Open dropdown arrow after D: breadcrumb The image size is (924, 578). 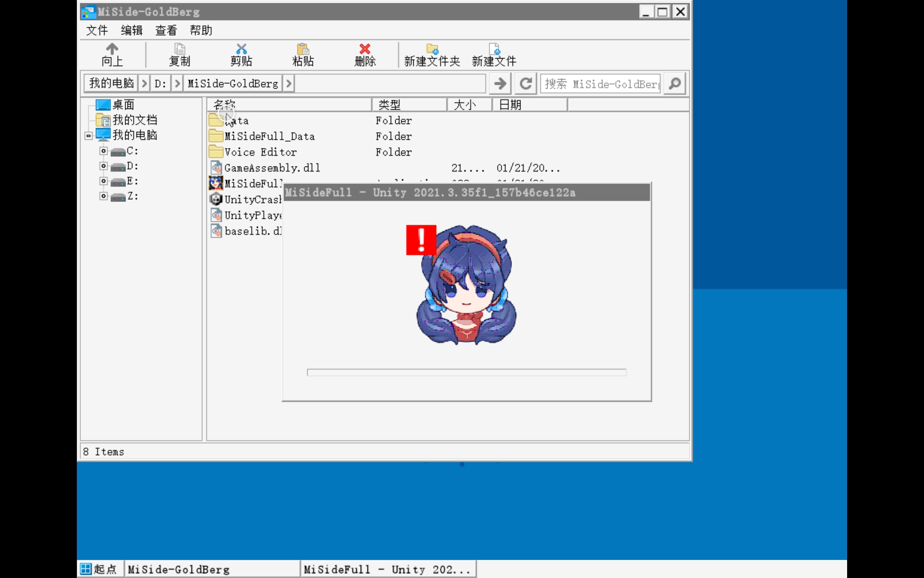tap(177, 83)
